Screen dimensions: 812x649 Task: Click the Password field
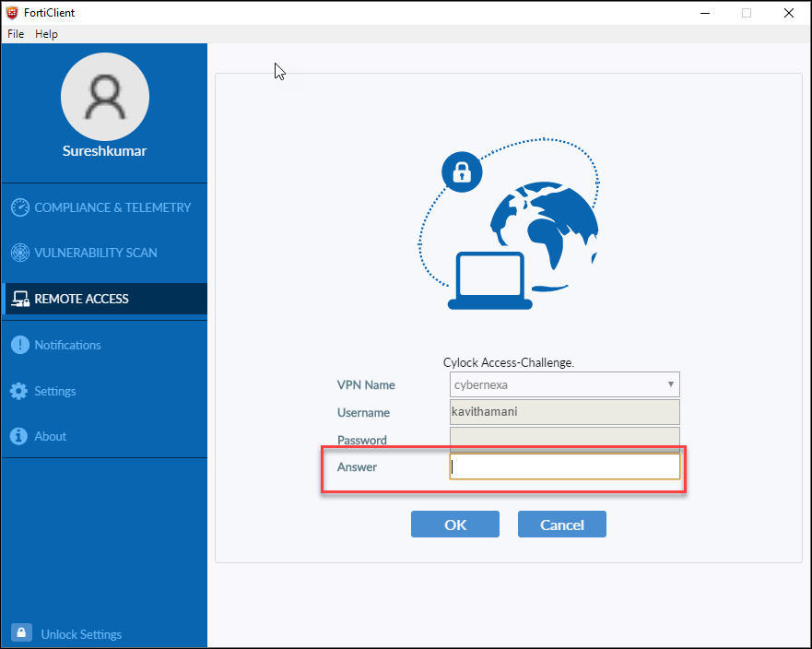point(564,438)
